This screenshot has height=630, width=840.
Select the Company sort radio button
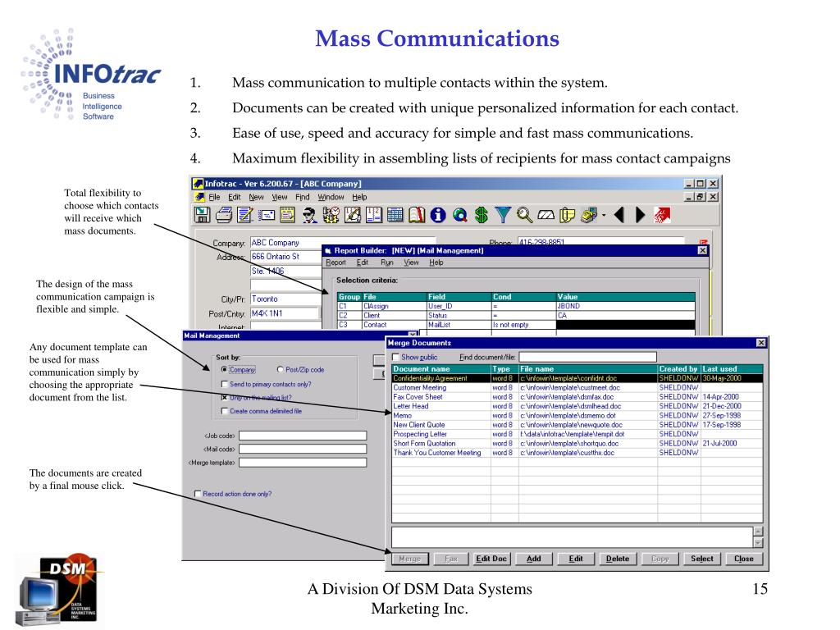pyautogui.click(x=225, y=370)
